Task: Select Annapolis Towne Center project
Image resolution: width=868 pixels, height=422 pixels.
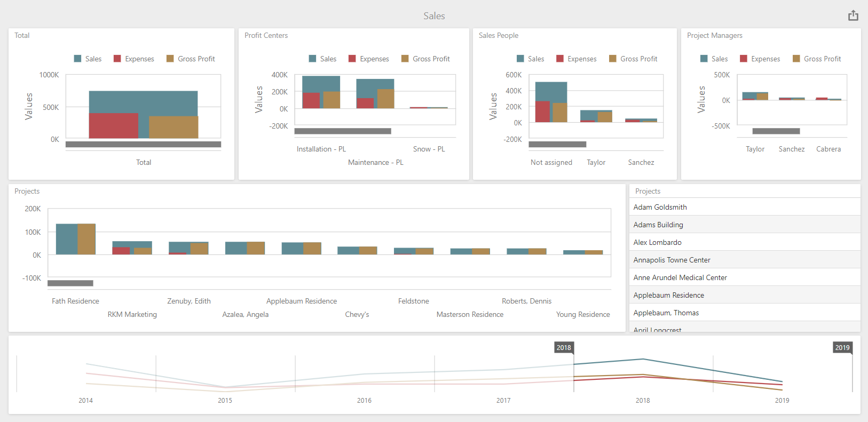Action: (745, 260)
